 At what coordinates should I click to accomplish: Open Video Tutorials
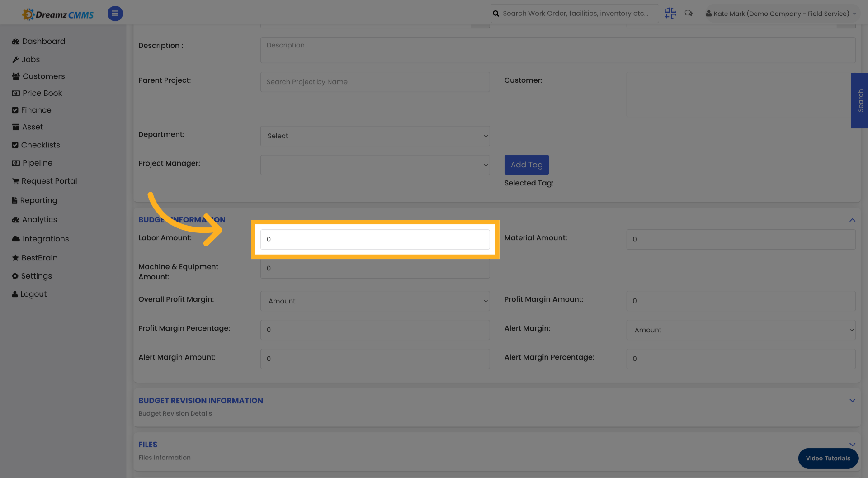pyautogui.click(x=828, y=458)
